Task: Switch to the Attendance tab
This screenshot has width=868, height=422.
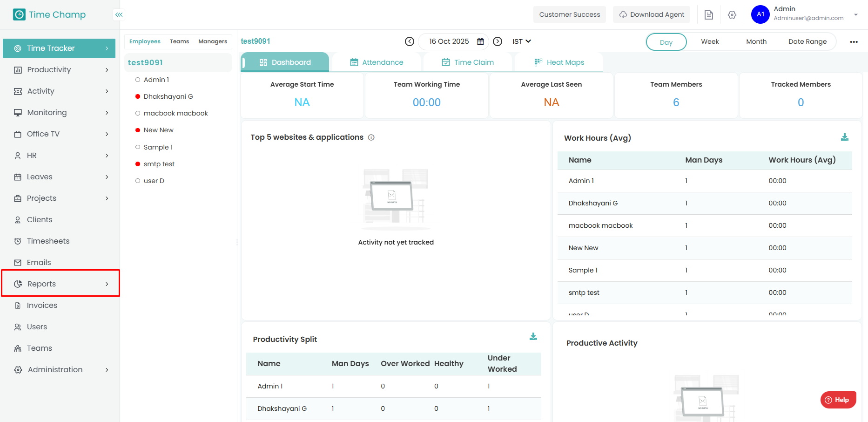Action: [x=377, y=62]
